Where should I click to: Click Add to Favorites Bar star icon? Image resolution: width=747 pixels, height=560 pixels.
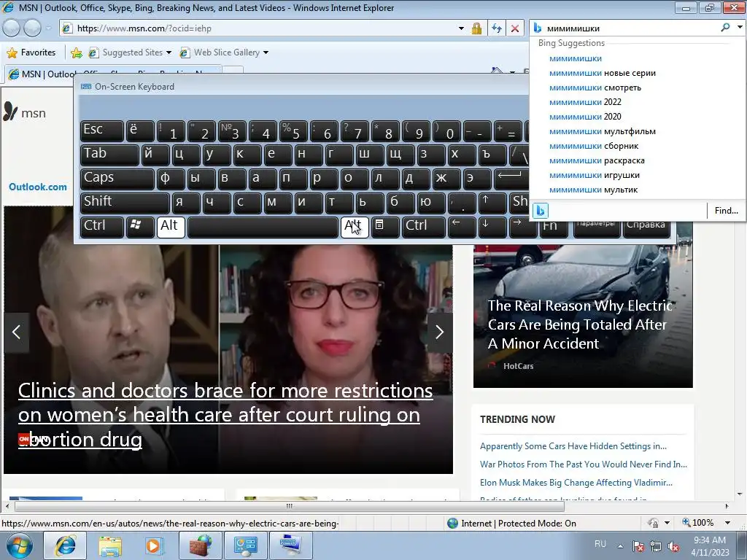coord(76,52)
